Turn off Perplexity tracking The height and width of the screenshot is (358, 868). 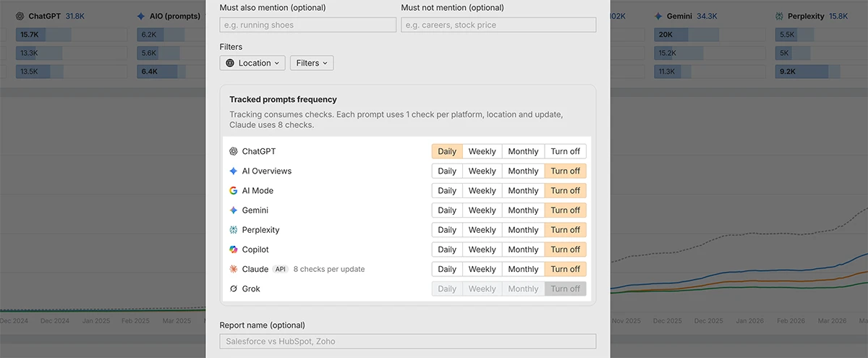coord(565,230)
